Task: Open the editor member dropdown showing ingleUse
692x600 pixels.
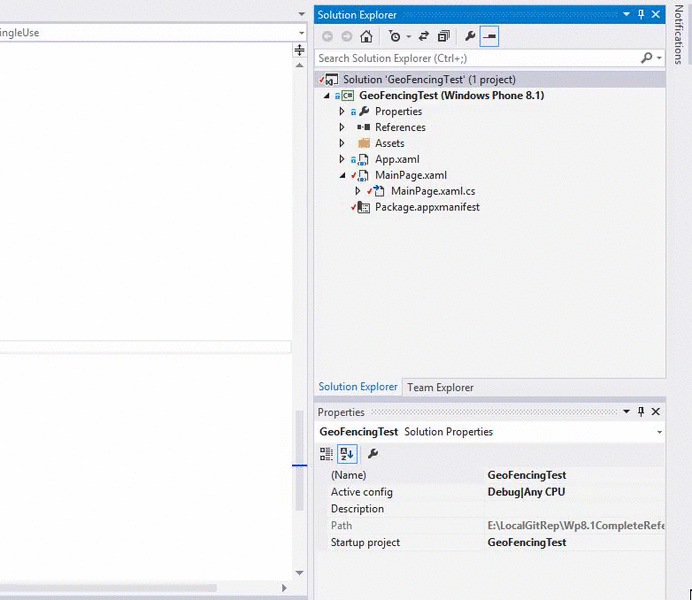Action: coord(301,33)
